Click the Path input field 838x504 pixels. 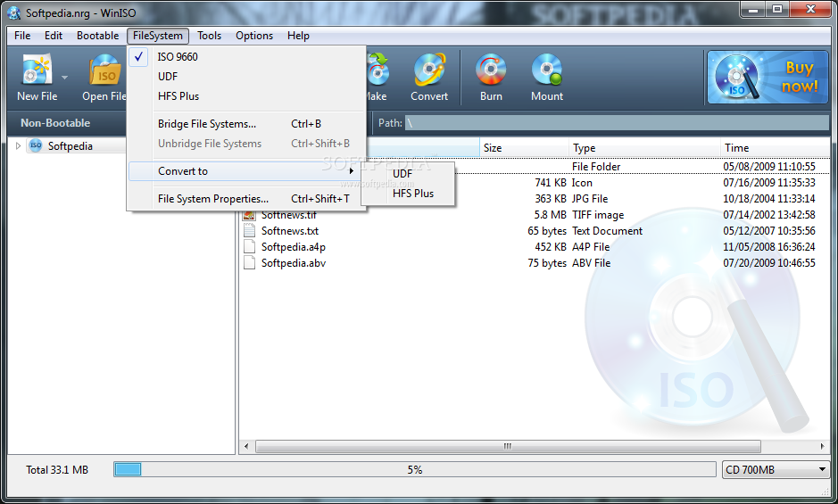617,123
